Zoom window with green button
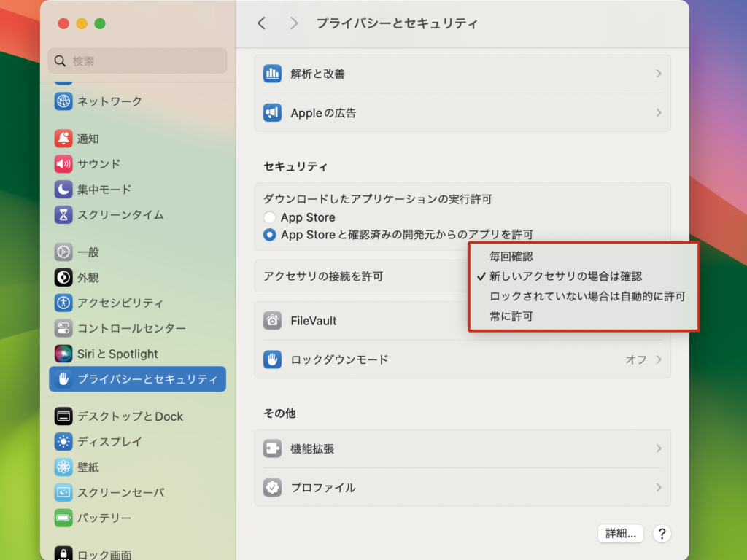The height and width of the screenshot is (560, 747). click(x=99, y=23)
